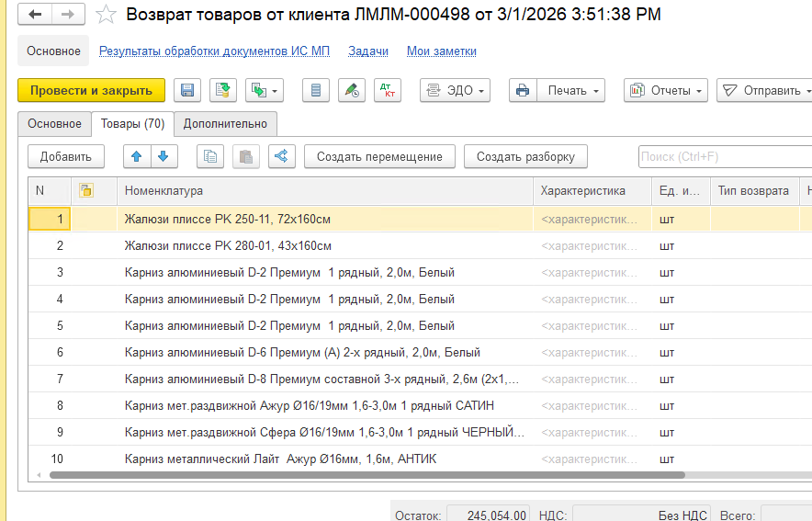
Task: Click the Ед. и... column header
Action: coord(681,190)
